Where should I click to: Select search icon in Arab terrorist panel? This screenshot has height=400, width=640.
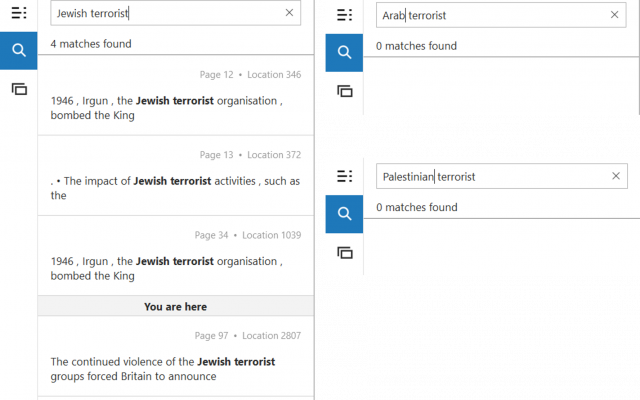click(x=344, y=53)
